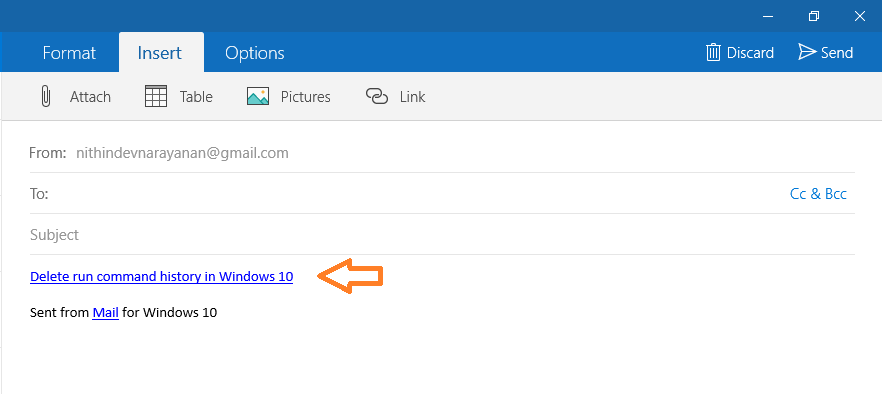This screenshot has width=882, height=394.
Task: Place cursor in empty message body area
Action: [x=442, y=357]
